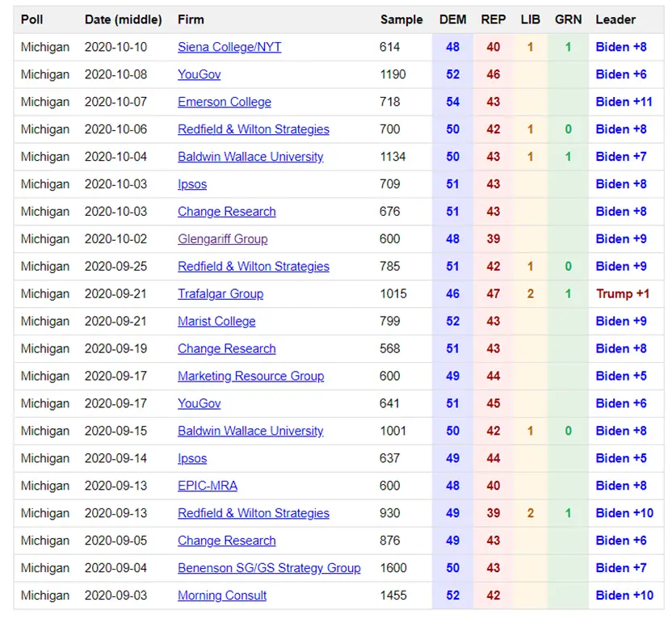Screen dimensions: 672x619
Task: Select 'Biden +10' in the Morning Consult row
Action: click(624, 596)
